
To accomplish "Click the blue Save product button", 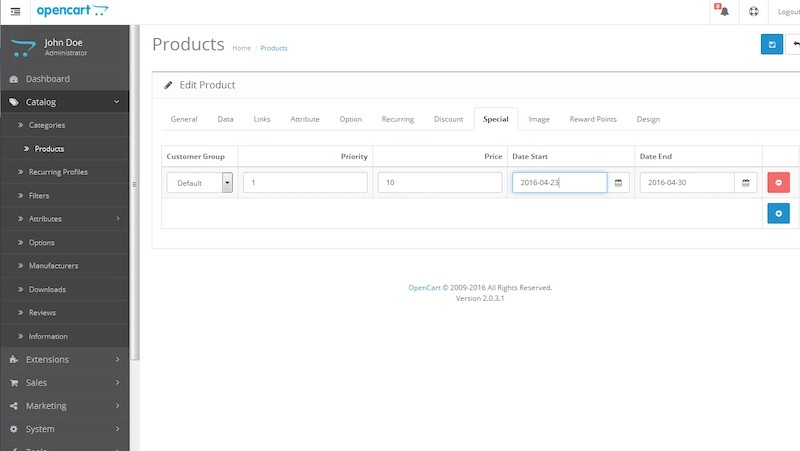I will pos(772,44).
